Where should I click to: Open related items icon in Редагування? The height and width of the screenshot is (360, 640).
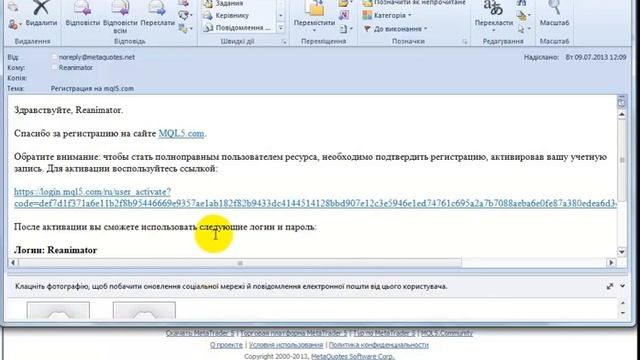click(x=523, y=16)
